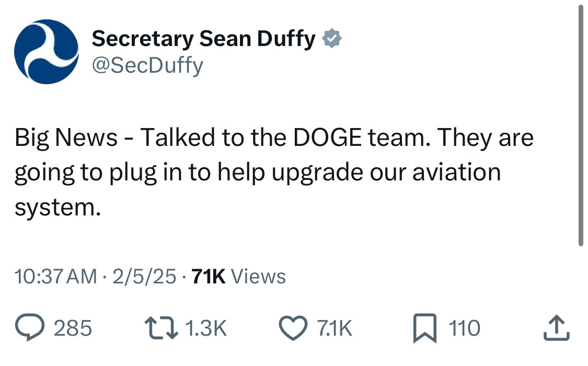This screenshot has width=588, height=366.
Task: Click the vertical scrollbar on the right
Action: click(x=581, y=125)
